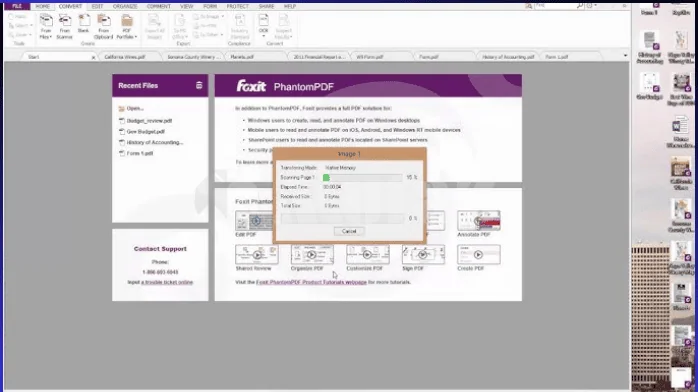Switch to the Sonoma County Winery tab
698x392 pixels.
coord(194,57)
